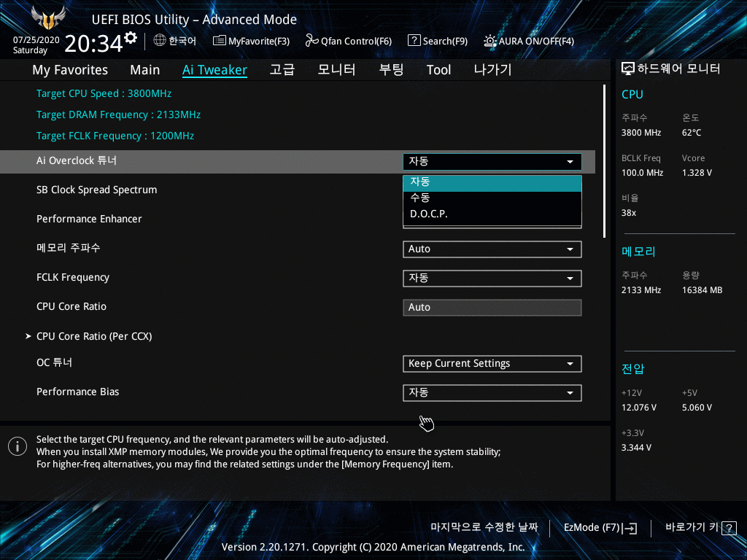Click Target DRAM Frequency : 2133MHz text
The width and height of the screenshot is (747, 560).
coord(118,114)
